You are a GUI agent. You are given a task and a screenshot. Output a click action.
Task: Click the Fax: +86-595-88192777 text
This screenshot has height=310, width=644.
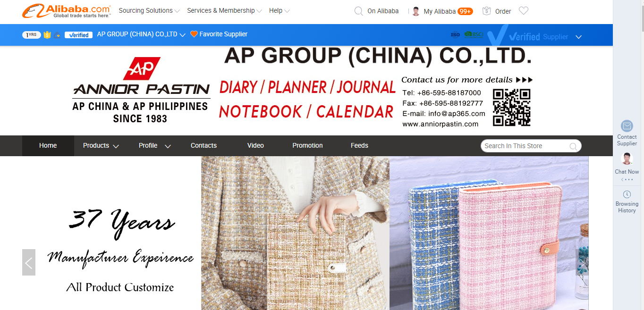pyautogui.click(x=443, y=103)
